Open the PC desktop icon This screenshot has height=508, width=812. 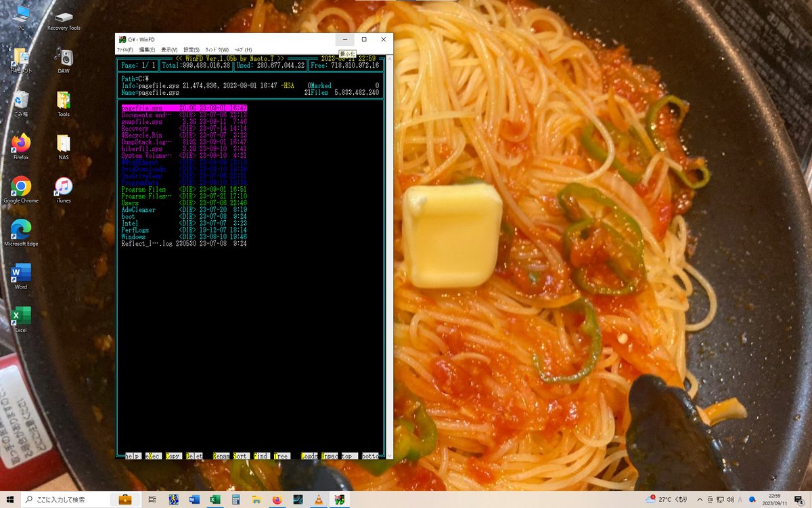coord(21,17)
